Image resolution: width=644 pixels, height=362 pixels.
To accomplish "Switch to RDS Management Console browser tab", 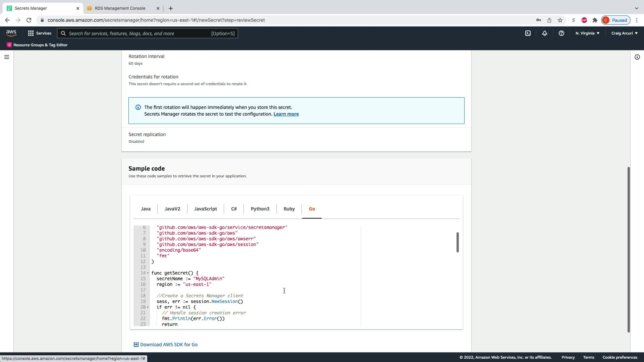I will [x=120, y=8].
